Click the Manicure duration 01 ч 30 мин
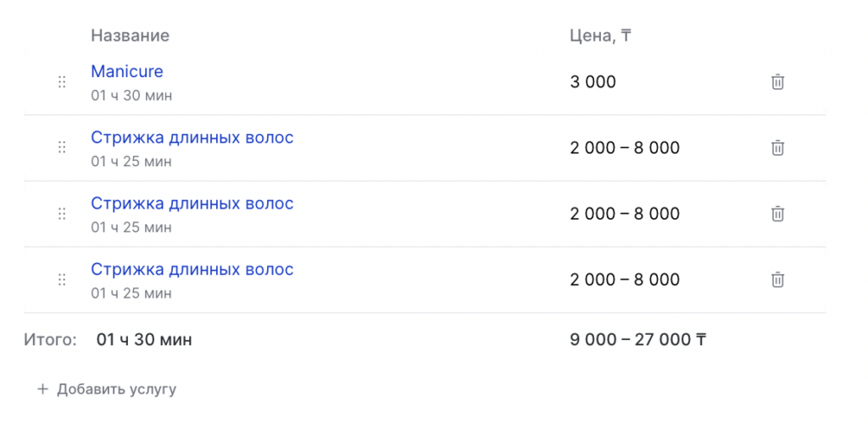Viewport: 868px width, 424px height. [x=131, y=96]
